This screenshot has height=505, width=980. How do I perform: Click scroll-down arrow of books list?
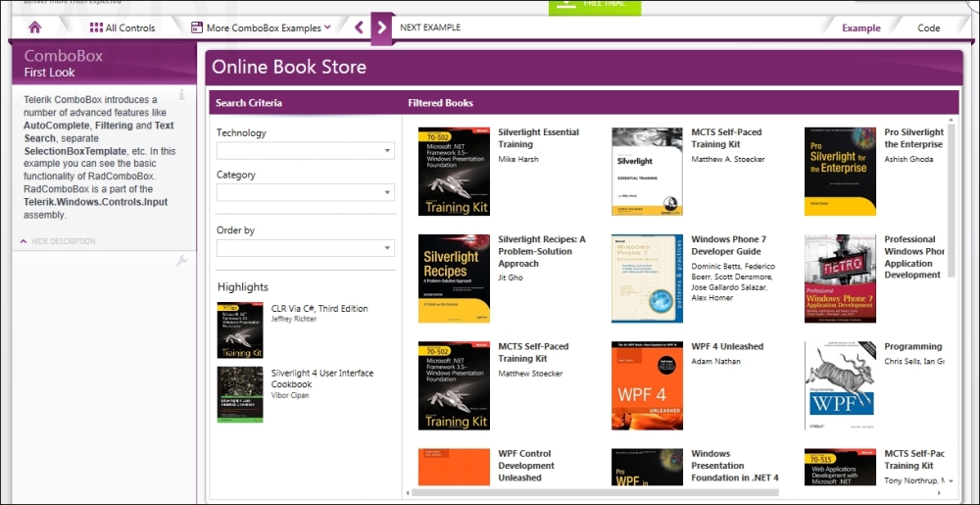coord(952,481)
